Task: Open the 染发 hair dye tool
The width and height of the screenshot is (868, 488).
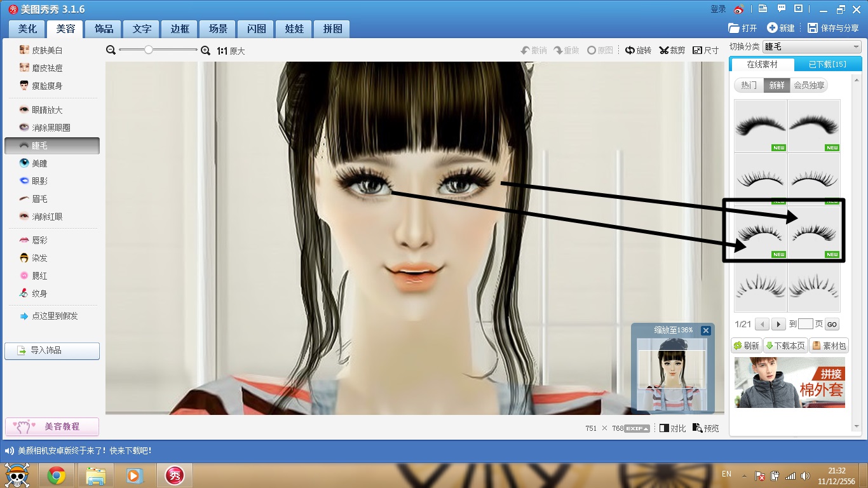Action: [33, 258]
